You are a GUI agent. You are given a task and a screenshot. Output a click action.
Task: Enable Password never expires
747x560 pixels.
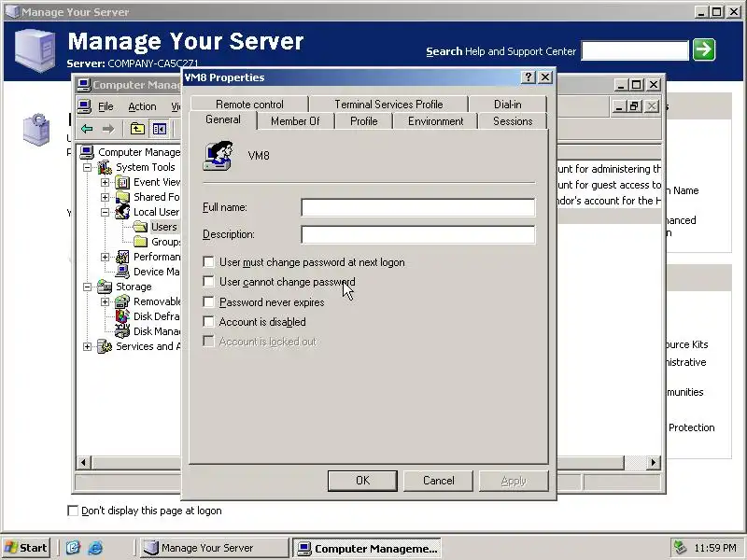click(208, 301)
